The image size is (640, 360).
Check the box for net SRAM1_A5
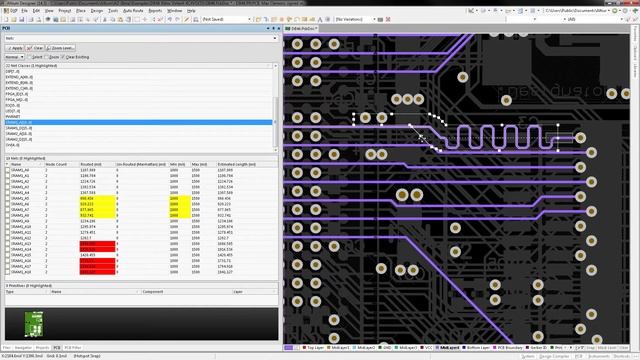coord(7,198)
